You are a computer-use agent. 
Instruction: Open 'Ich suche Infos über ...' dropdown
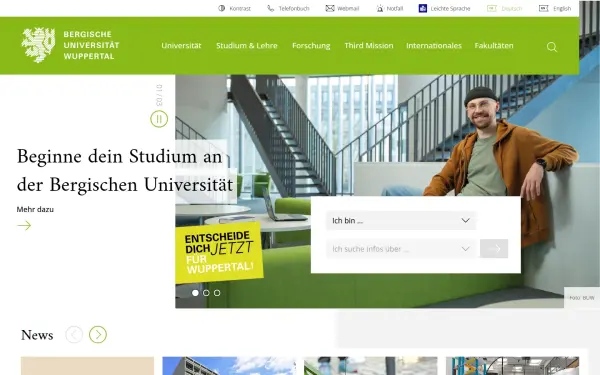[401, 249]
